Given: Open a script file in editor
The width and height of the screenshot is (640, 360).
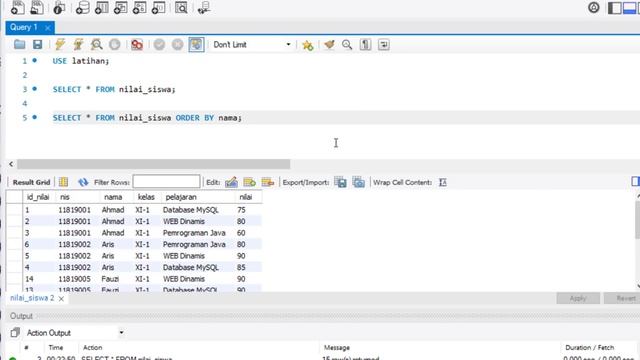Looking at the screenshot, I should pyautogui.click(x=19, y=44).
